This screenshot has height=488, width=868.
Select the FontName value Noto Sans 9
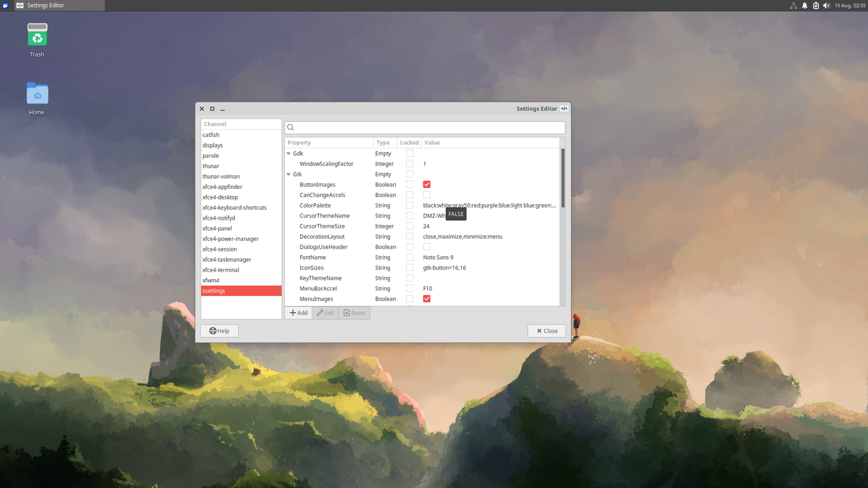click(x=438, y=257)
